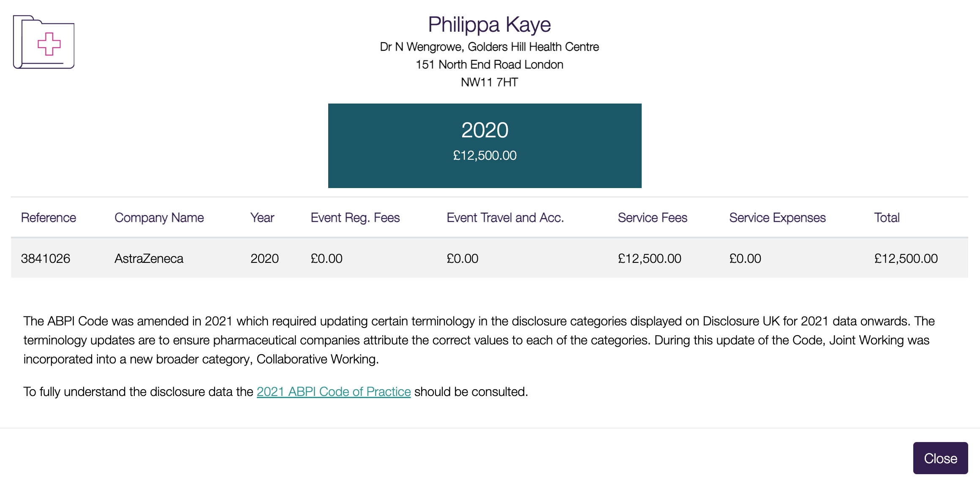Click the medical folder icon
Screen dimensions: 980x486
tap(44, 42)
